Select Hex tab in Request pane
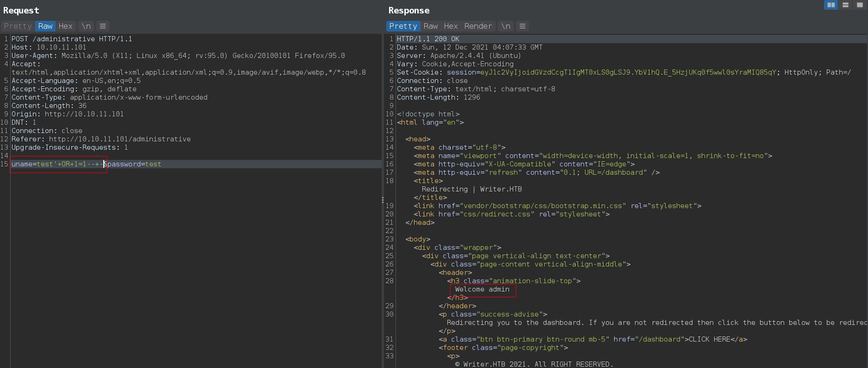The image size is (868, 368). pyautogui.click(x=65, y=26)
